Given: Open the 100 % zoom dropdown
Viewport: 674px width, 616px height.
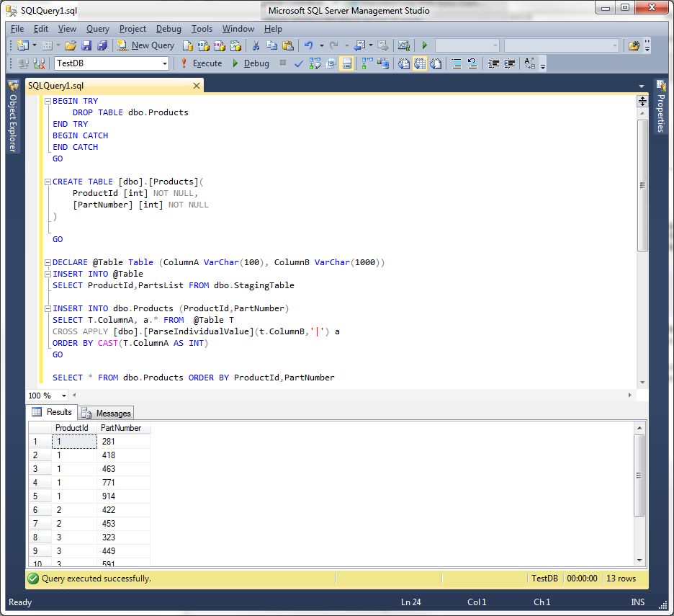Looking at the screenshot, I should [64, 396].
